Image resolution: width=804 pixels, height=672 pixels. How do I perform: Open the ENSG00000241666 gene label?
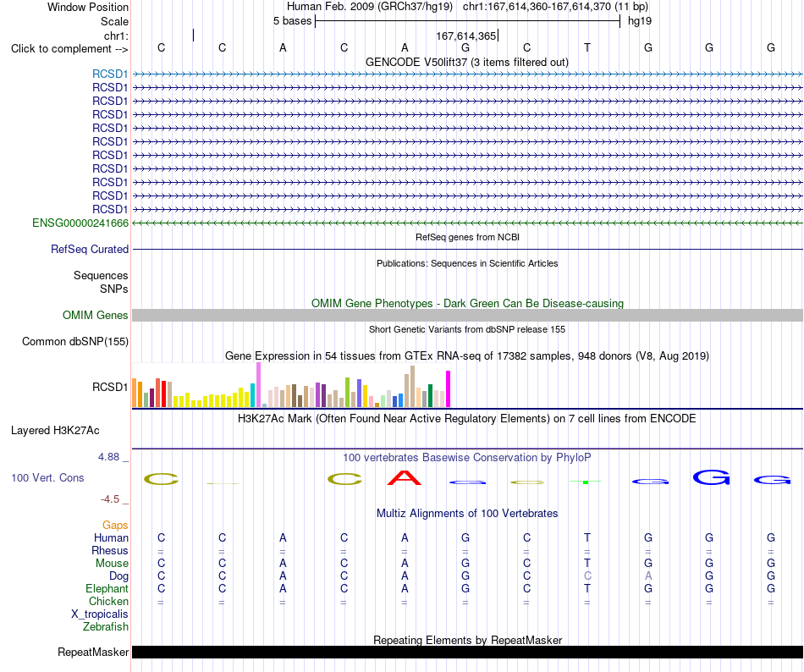(x=80, y=223)
